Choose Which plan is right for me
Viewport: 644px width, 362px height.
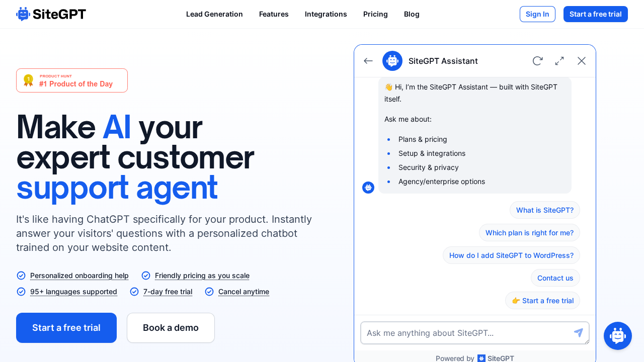click(x=529, y=232)
